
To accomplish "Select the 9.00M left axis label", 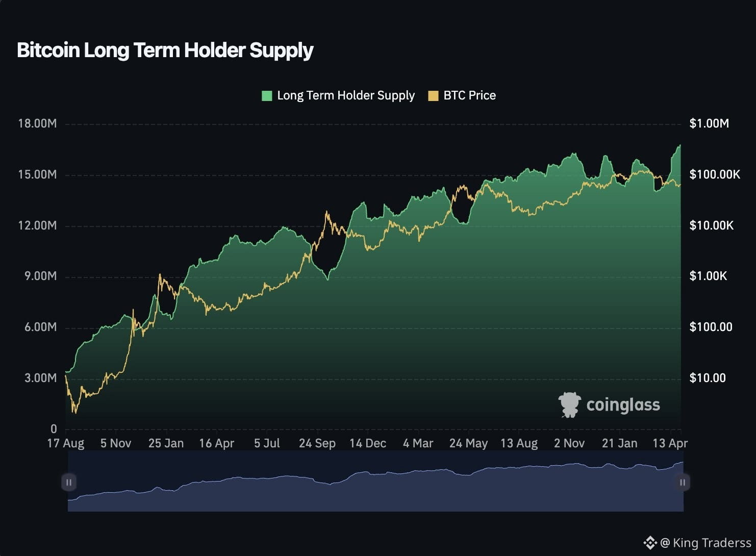I will click(41, 276).
